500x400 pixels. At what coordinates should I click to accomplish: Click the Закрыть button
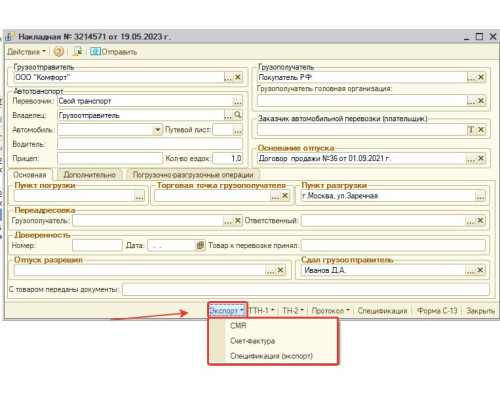click(480, 311)
